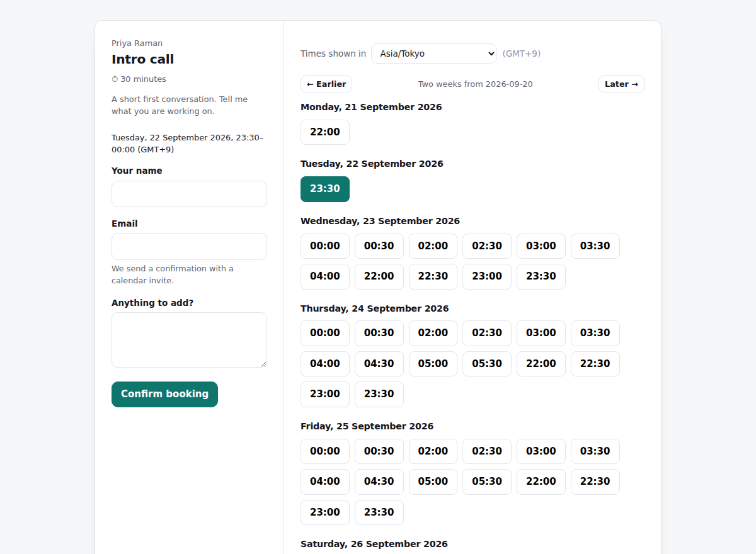
Task: Choose 23:30 on Wednesday 23 September
Action: coord(541,276)
